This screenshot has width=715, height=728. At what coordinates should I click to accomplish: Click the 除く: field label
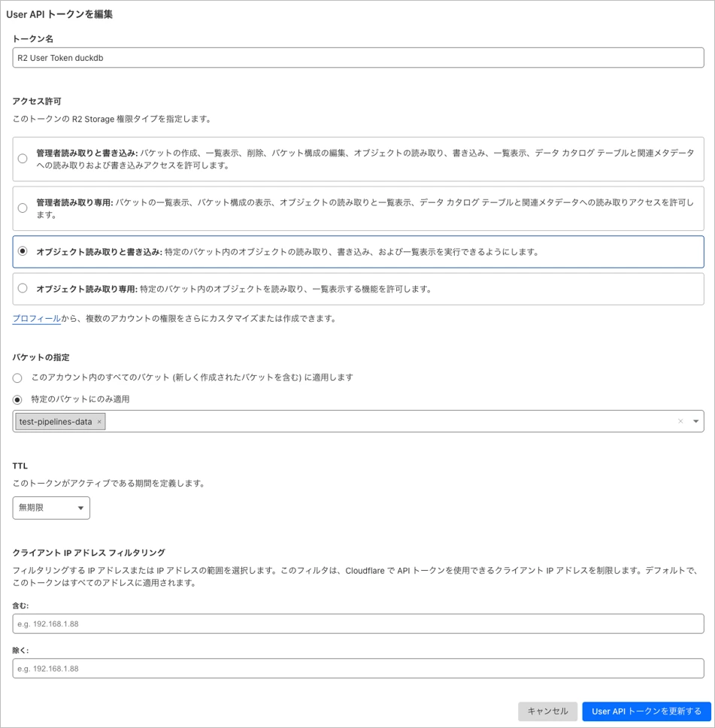(20, 651)
